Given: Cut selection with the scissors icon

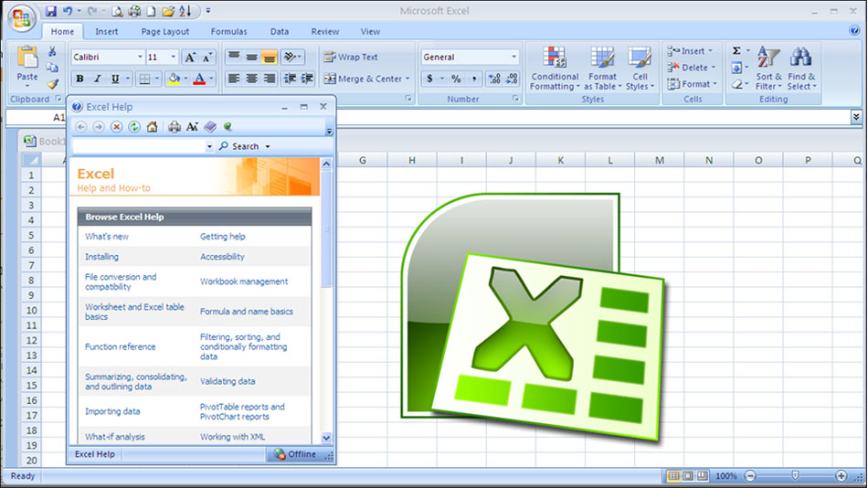Looking at the screenshot, I should pos(52,51).
